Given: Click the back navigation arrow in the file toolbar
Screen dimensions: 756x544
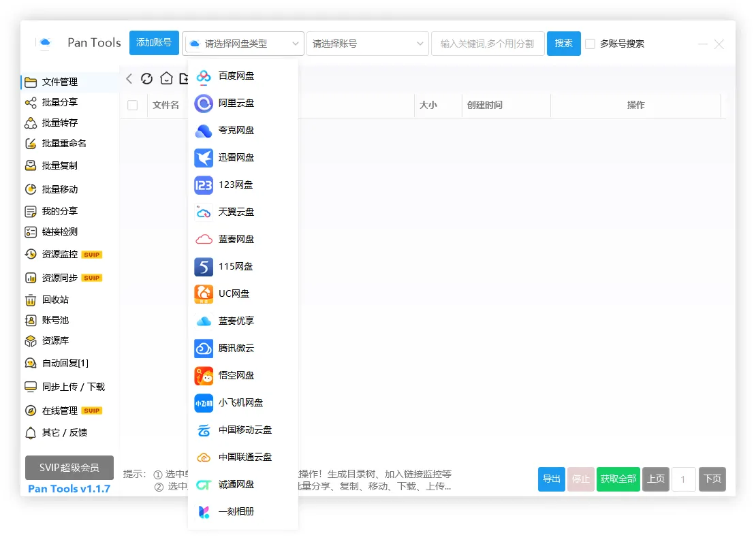Looking at the screenshot, I should tap(129, 78).
